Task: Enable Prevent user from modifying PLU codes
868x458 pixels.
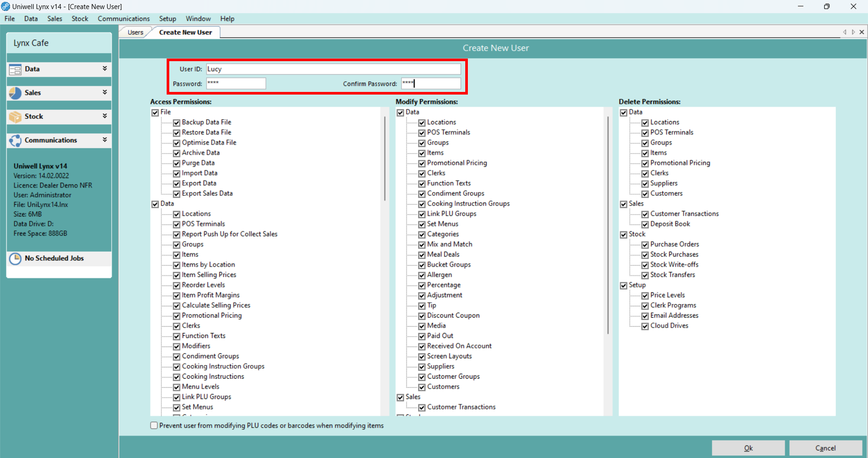Action: pyautogui.click(x=154, y=425)
